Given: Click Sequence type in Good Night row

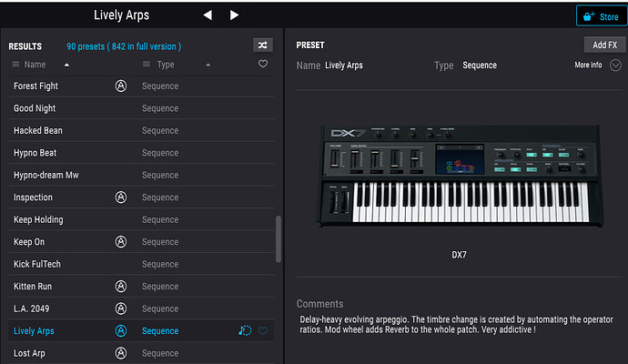Looking at the screenshot, I should click(160, 108).
